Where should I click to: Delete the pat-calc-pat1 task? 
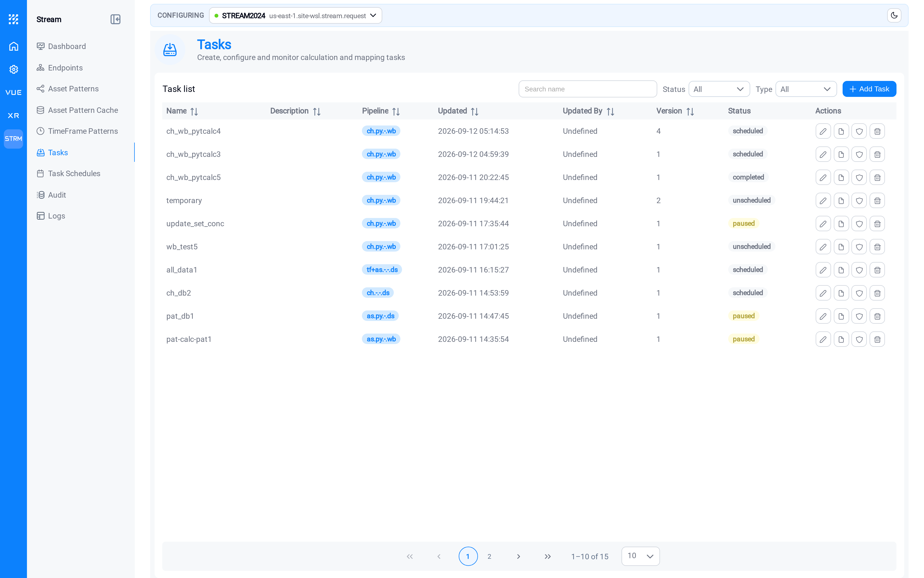[877, 339]
